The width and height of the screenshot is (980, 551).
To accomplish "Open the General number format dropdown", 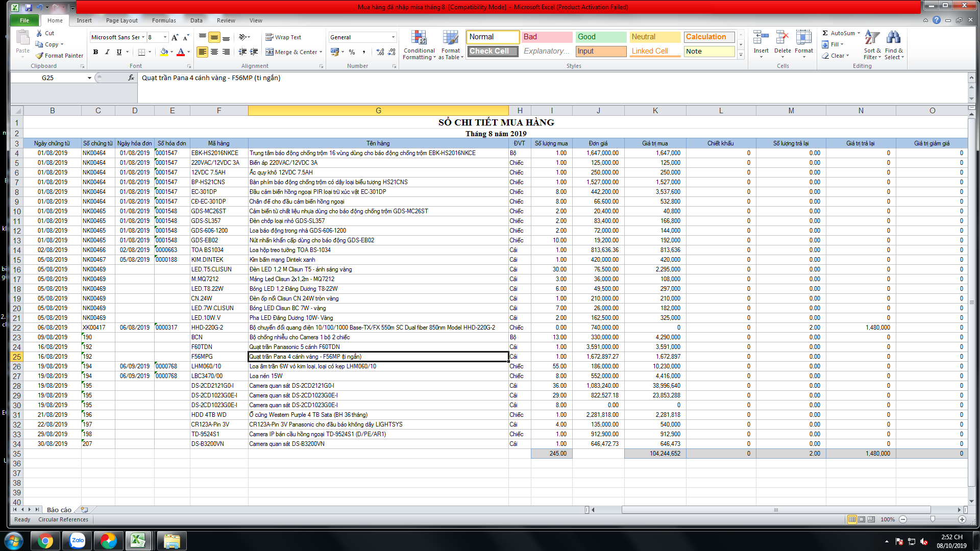I will pyautogui.click(x=393, y=37).
